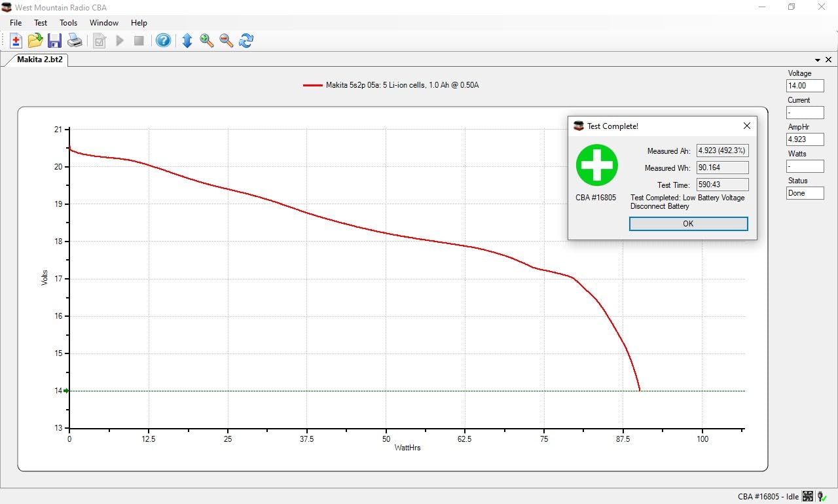
Task: Click the blue Help question mark icon
Action: pyautogui.click(x=163, y=41)
